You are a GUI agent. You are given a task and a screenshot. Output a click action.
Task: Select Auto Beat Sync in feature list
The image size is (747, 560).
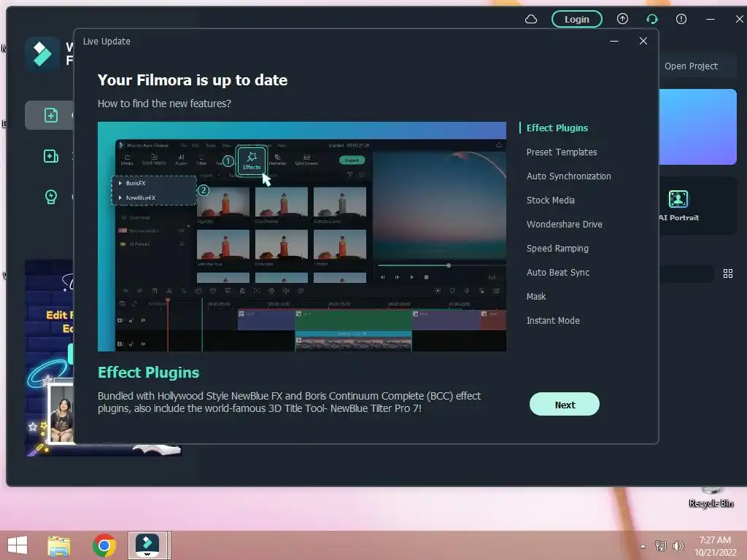[x=557, y=273]
